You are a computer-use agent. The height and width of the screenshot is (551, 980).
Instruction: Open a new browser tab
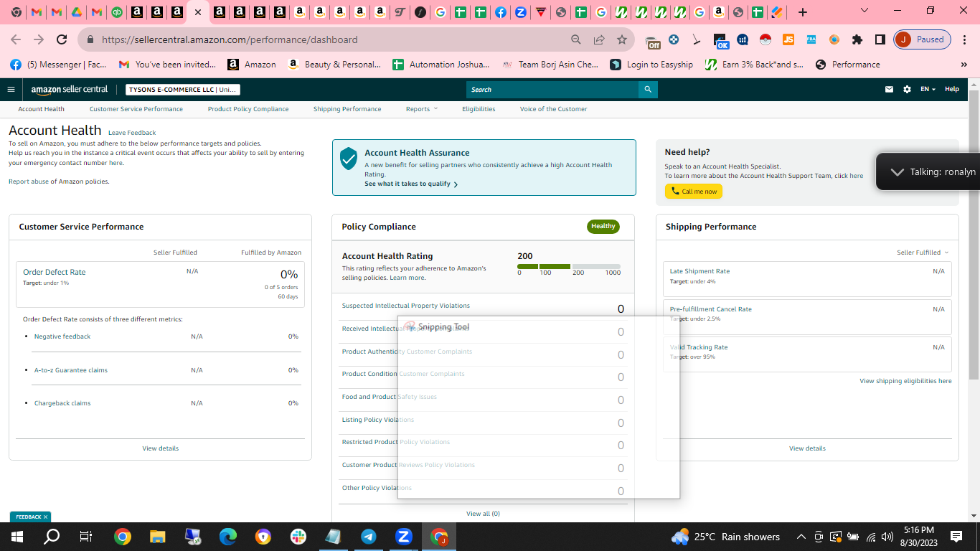803,12
